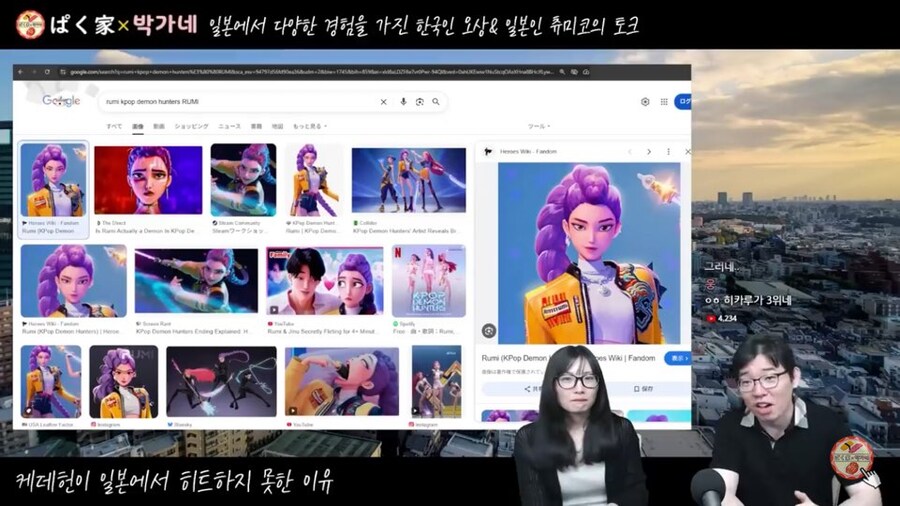Click the browser back arrow
Screen dimensions: 900x506
pos(20,72)
